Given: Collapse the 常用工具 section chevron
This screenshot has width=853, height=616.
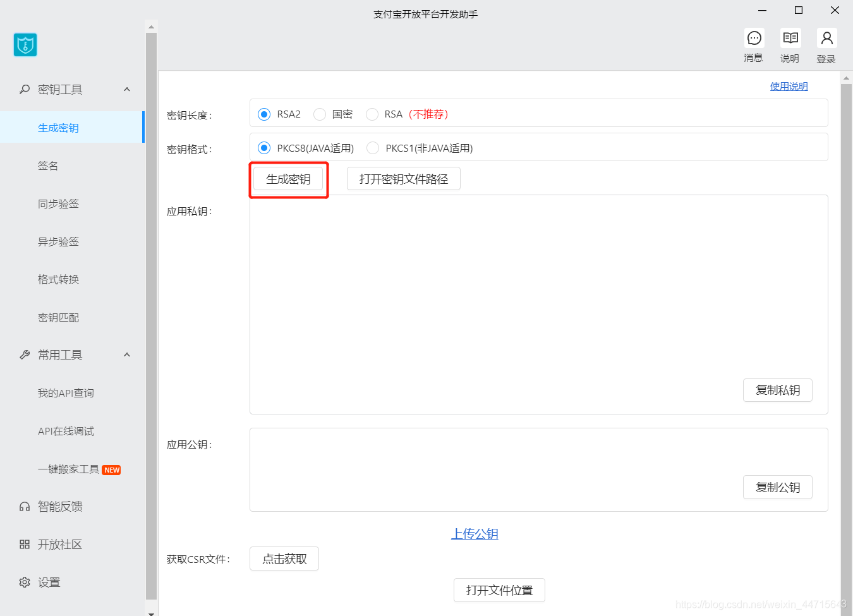Looking at the screenshot, I should coord(127,355).
